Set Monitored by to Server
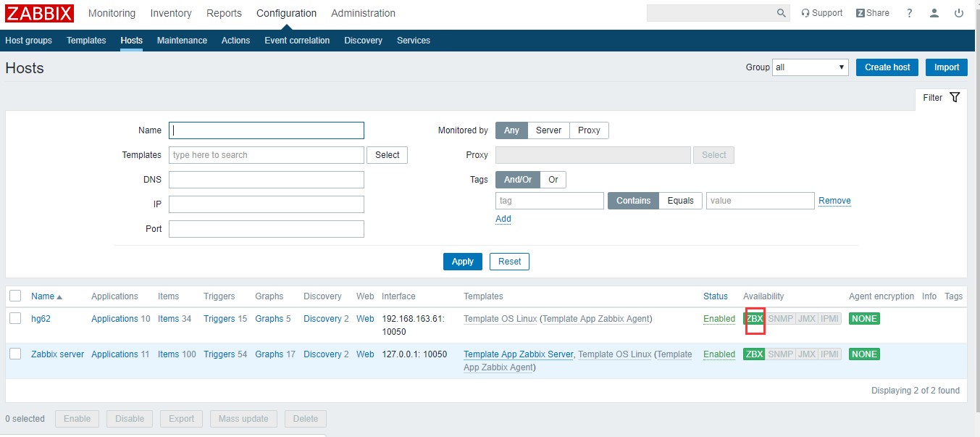The height and width of the screenshot is (437, 980). pyautogui.click(x=548, y=130)
